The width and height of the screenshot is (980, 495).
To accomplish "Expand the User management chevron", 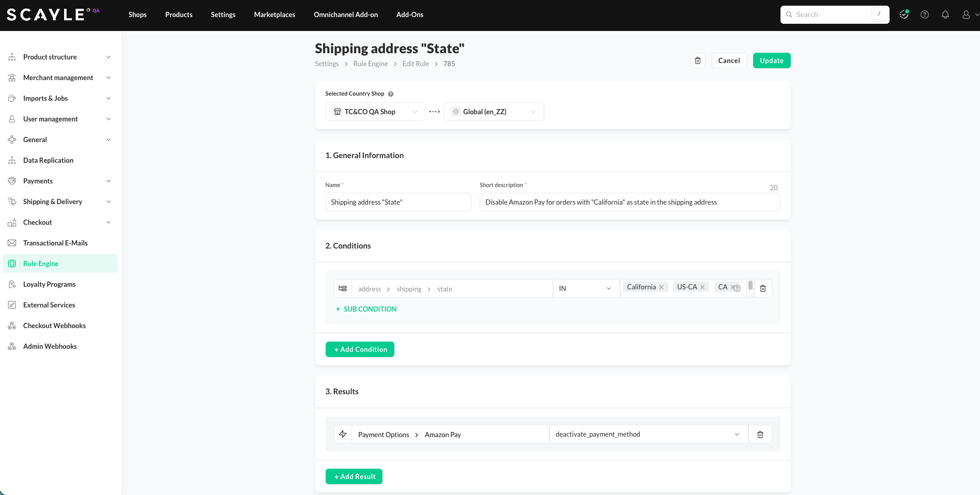I will (109, 119).
